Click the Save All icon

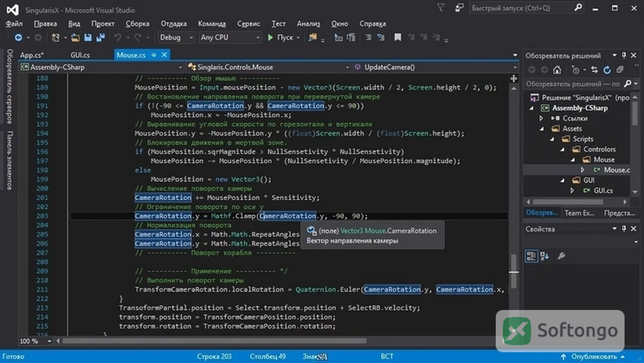tap(101, 38)
